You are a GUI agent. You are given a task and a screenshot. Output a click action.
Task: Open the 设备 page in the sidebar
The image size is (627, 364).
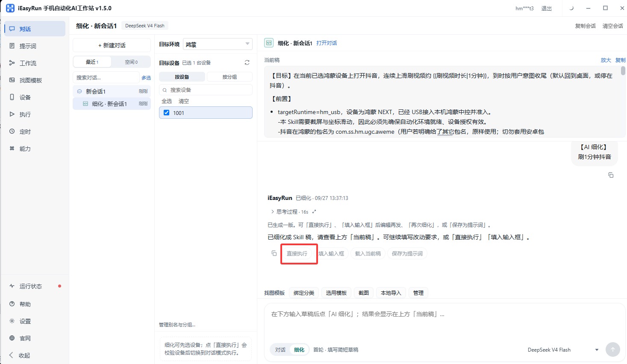(35, 97)
